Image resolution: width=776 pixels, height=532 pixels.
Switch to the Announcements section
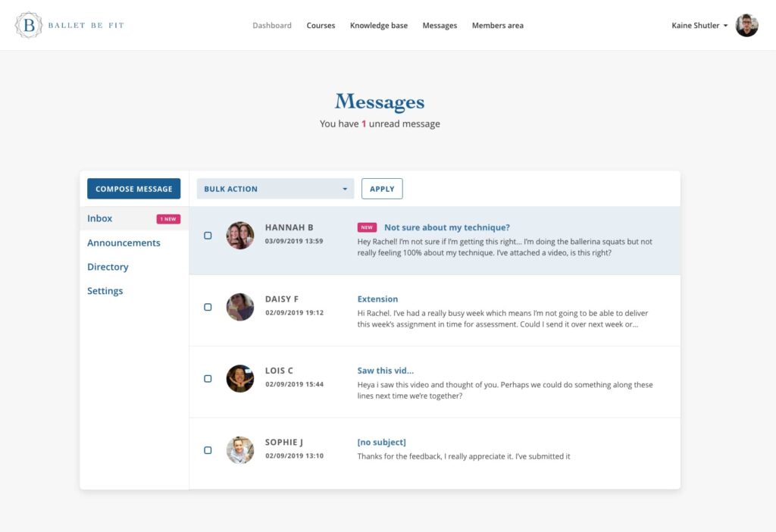124,243
